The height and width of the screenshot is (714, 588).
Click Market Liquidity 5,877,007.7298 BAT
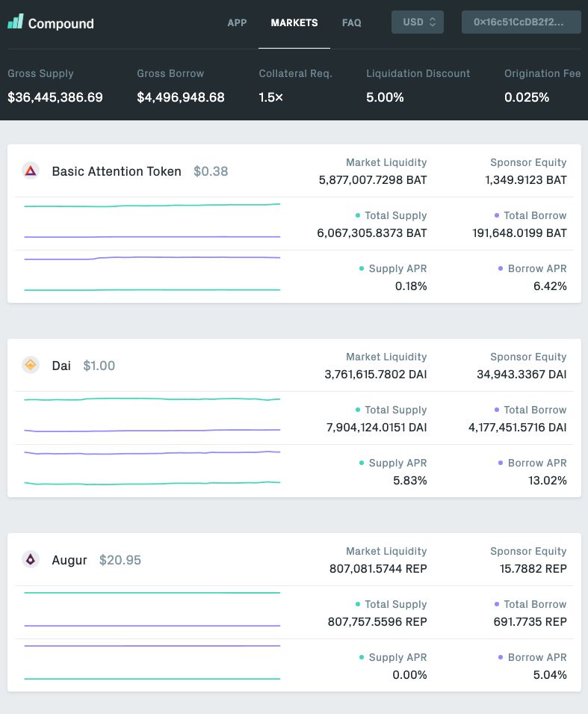coord(373,180)
